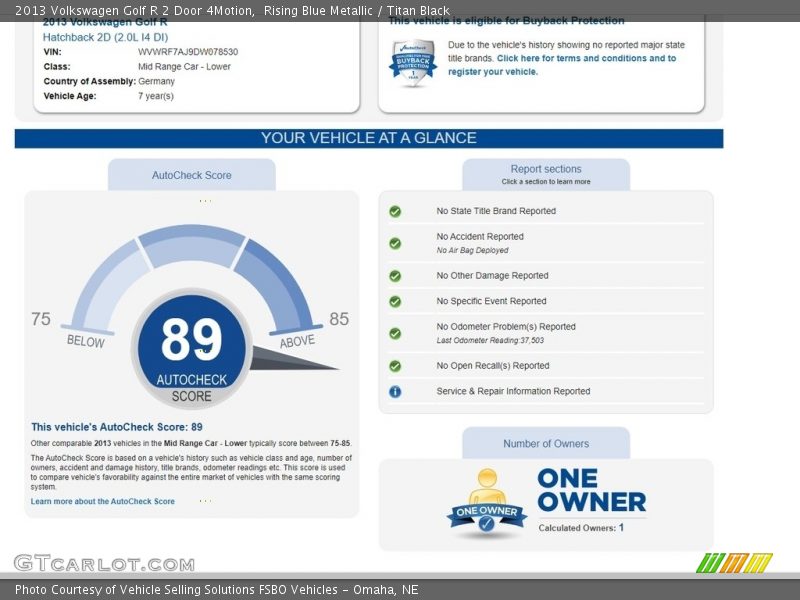
Task: Open the AutoCheck Score tab
Action: 192,175
